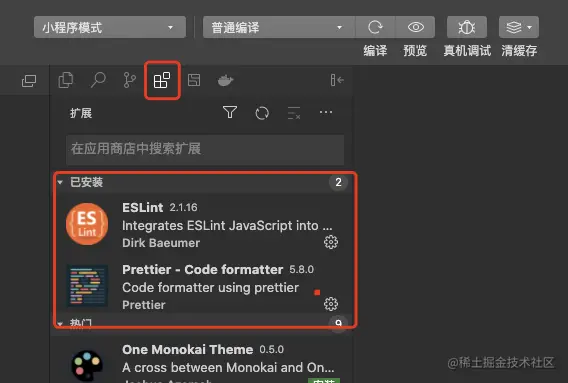
Task: Click the compile refresh icon
Action: point(375,27)
